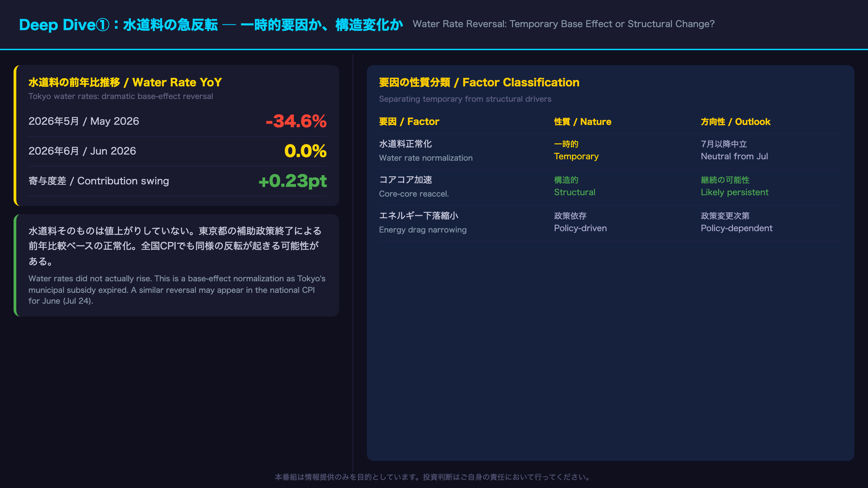Click the 'Policy-dependent' outlook cell
The image size is (868, 488).
pyautogui.click(x=737, y=222)
